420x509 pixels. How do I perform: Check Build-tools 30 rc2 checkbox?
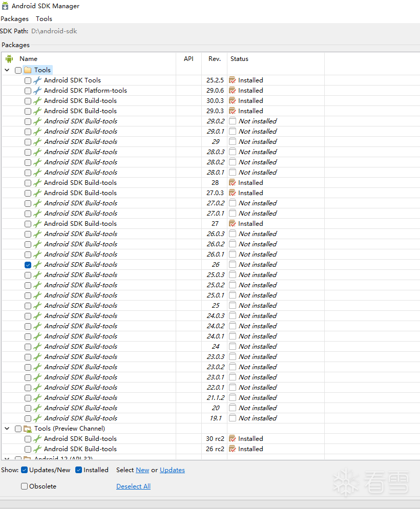pos(28,439)
